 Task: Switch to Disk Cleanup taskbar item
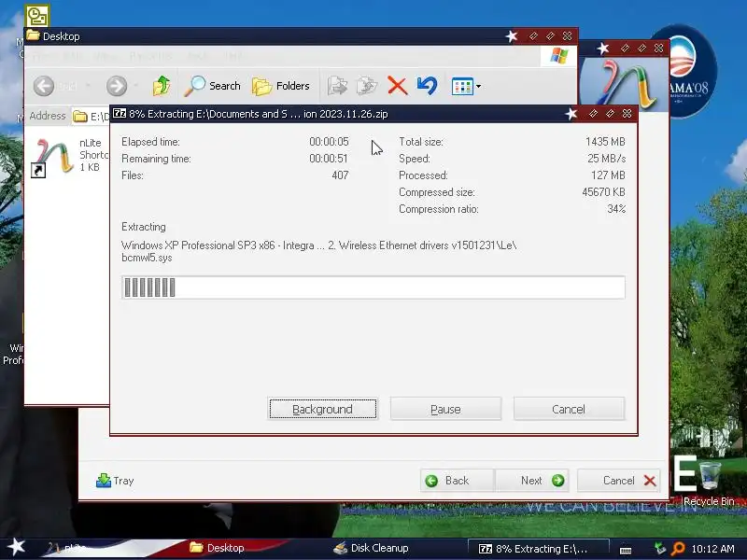371,548
